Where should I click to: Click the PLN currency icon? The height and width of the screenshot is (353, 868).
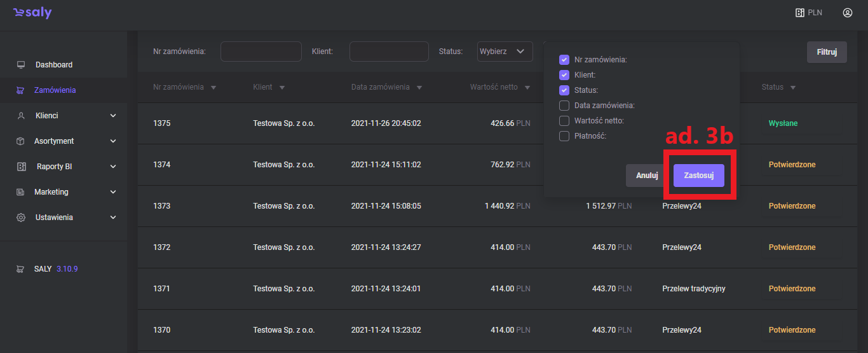pyautogui.click(x=800, y=13)
